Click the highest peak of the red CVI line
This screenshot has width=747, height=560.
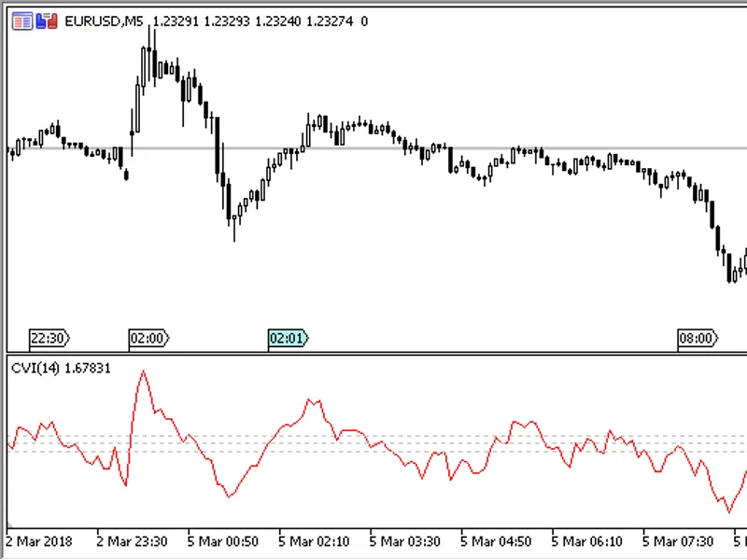click(x=144, y=371)
